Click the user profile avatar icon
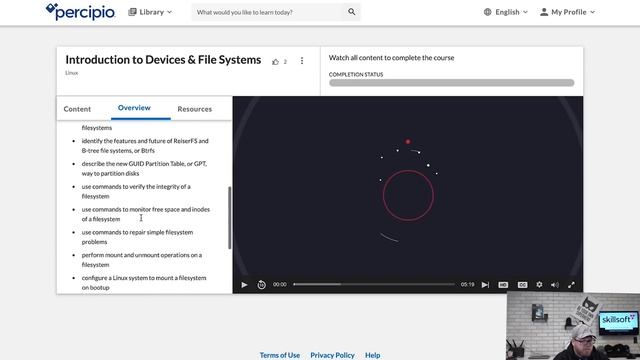The height and width of the screenshot is (360, 640). (544, 12)
